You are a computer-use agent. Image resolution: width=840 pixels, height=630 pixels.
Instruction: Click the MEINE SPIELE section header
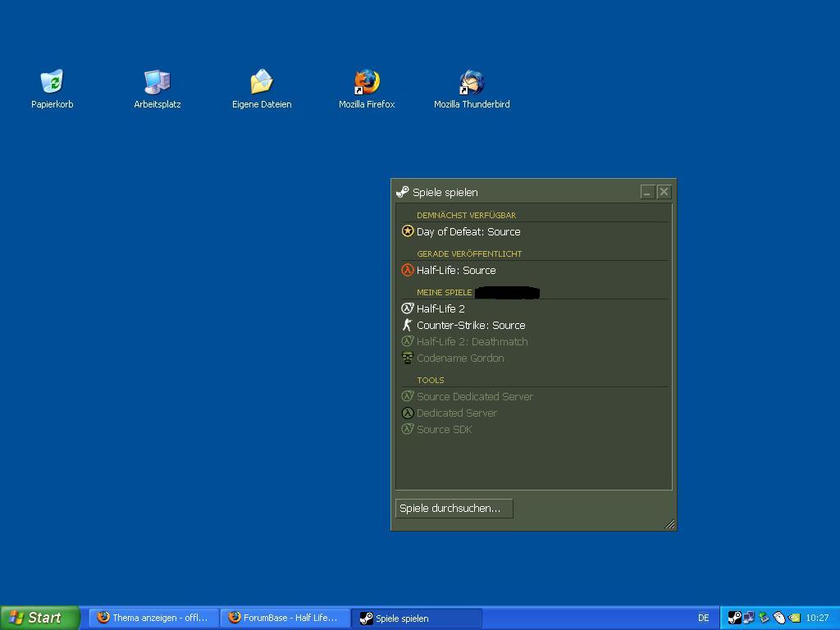[444, 293]
